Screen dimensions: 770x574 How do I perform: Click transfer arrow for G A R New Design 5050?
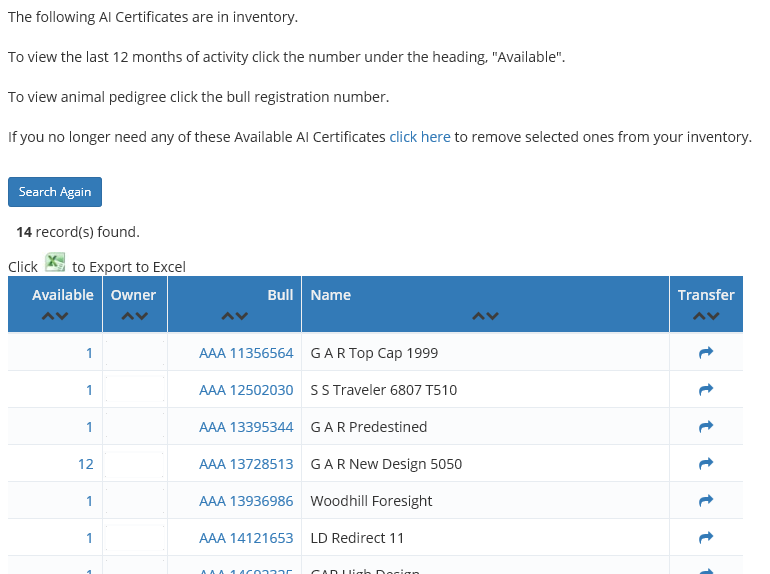[706, 464]
